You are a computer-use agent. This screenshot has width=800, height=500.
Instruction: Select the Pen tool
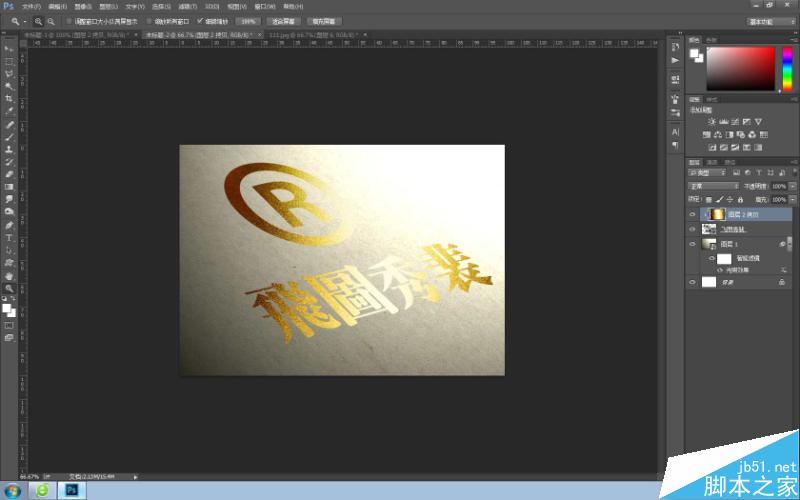(x=9, y=226)
